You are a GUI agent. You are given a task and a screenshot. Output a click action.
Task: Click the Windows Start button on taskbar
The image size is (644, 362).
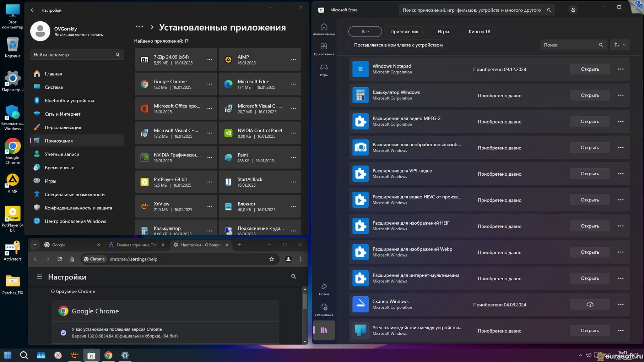coord(8,355)
